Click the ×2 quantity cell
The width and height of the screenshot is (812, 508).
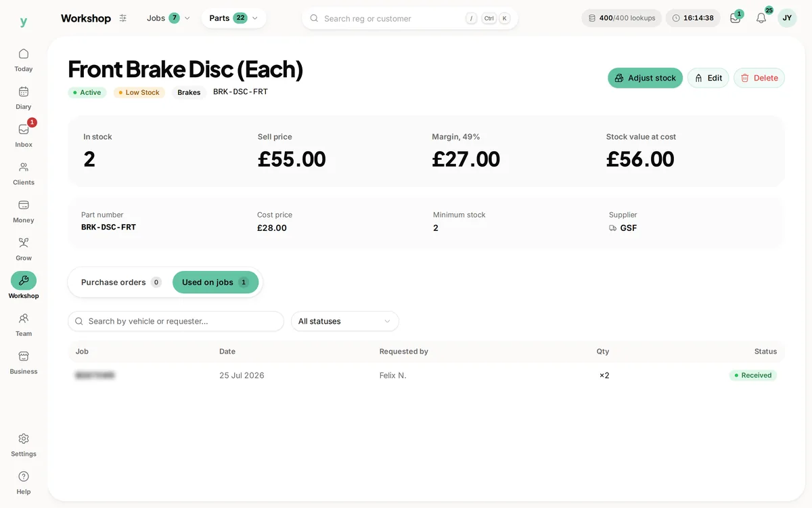[x=604, y=375]
